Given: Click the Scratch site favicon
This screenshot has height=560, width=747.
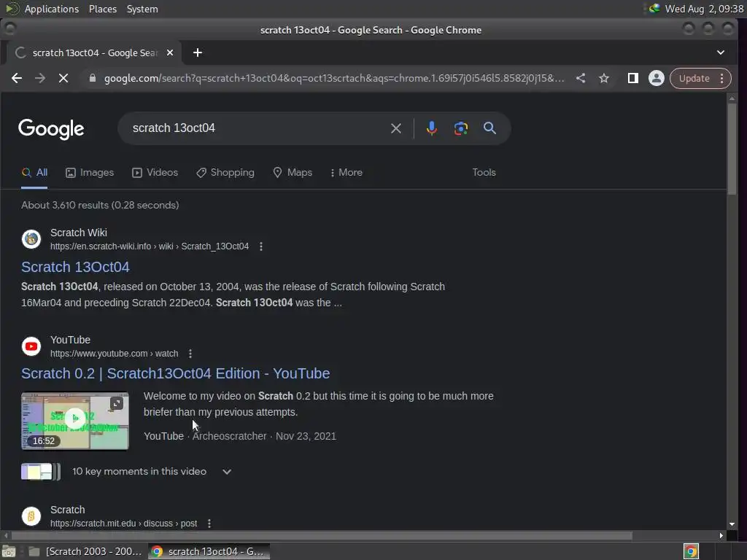Looking at the screenshot, I should [x=31, y=516].
